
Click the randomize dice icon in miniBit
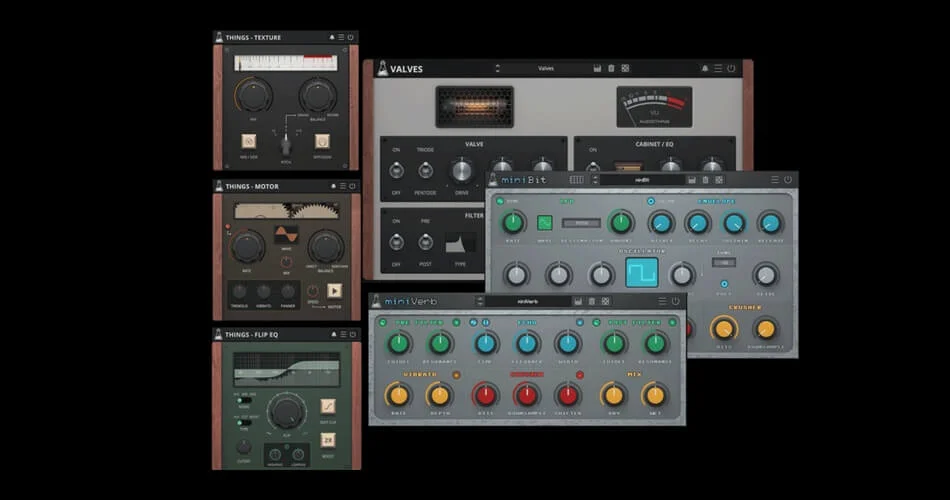click(719, 180)
